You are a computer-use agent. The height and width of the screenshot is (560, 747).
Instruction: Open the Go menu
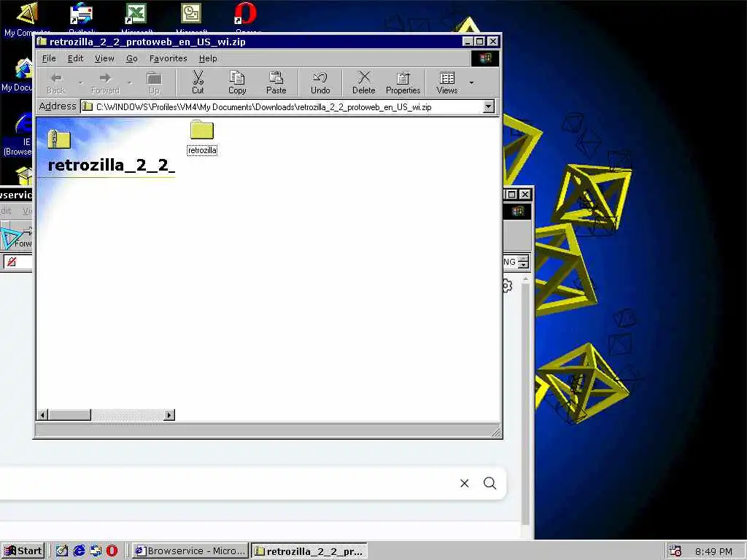[x=131, y=58]
